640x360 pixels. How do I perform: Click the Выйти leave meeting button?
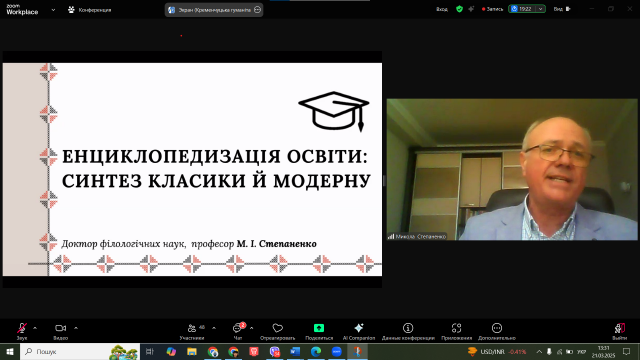(x=620, y=331)
